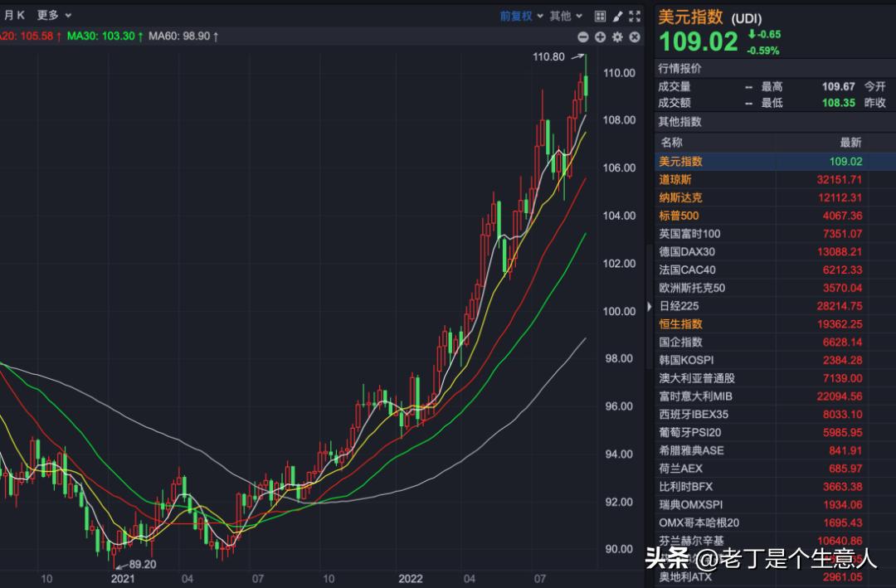Collapse the quote panel with arrow icon

click(x=649, y=306)
